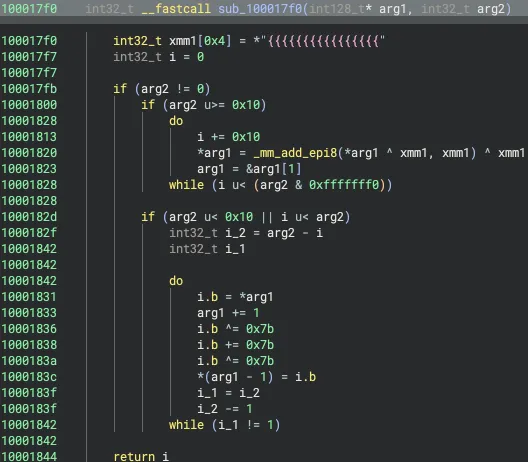Select int128_t* type in function header
The image size is (528, 462).
click(x=340, y=9)
